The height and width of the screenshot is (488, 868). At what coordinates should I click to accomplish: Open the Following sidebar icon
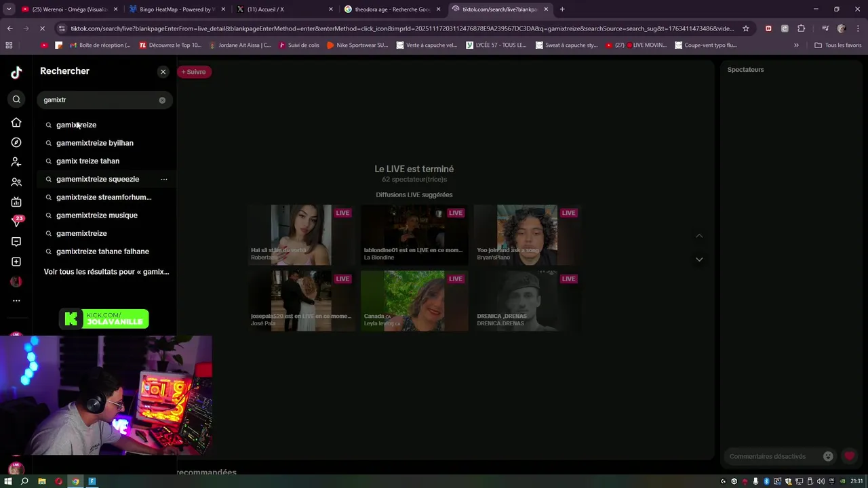coord(16,163)
